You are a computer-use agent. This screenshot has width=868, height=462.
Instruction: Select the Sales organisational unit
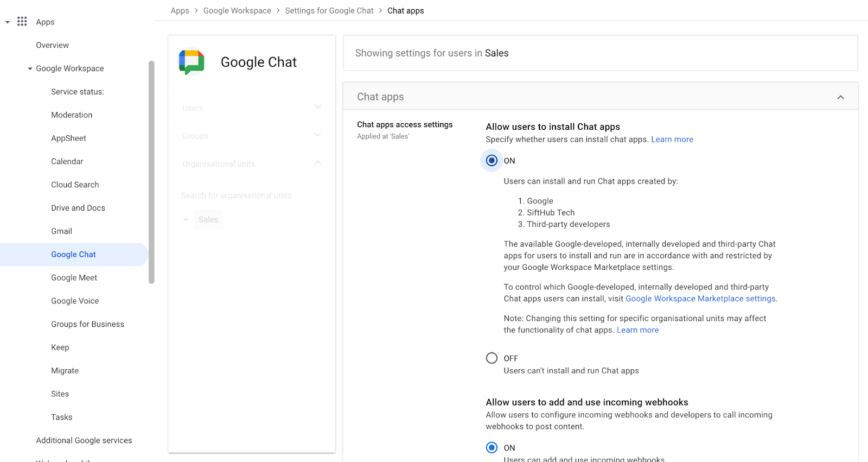[x=208, y=220]
